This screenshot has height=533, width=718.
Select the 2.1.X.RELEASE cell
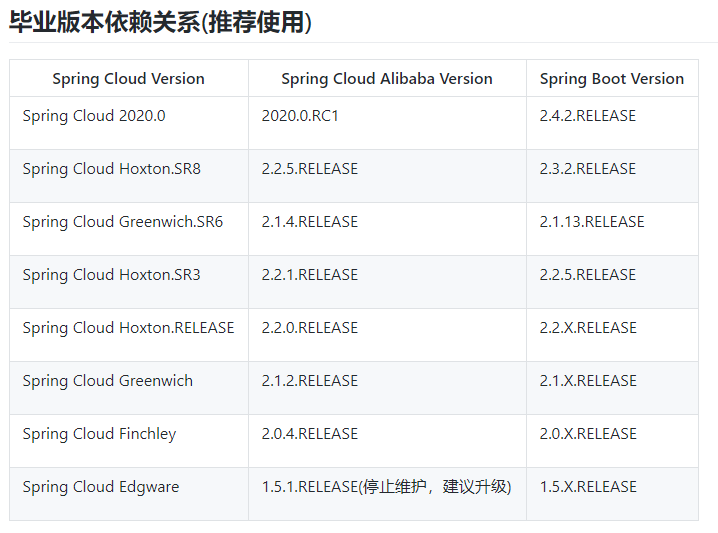(x=612, y=388)
